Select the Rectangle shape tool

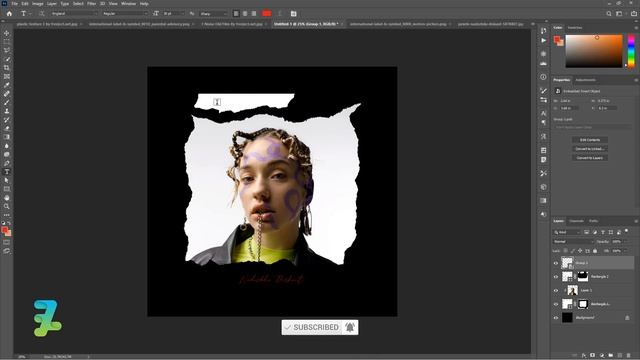(7, 189)
